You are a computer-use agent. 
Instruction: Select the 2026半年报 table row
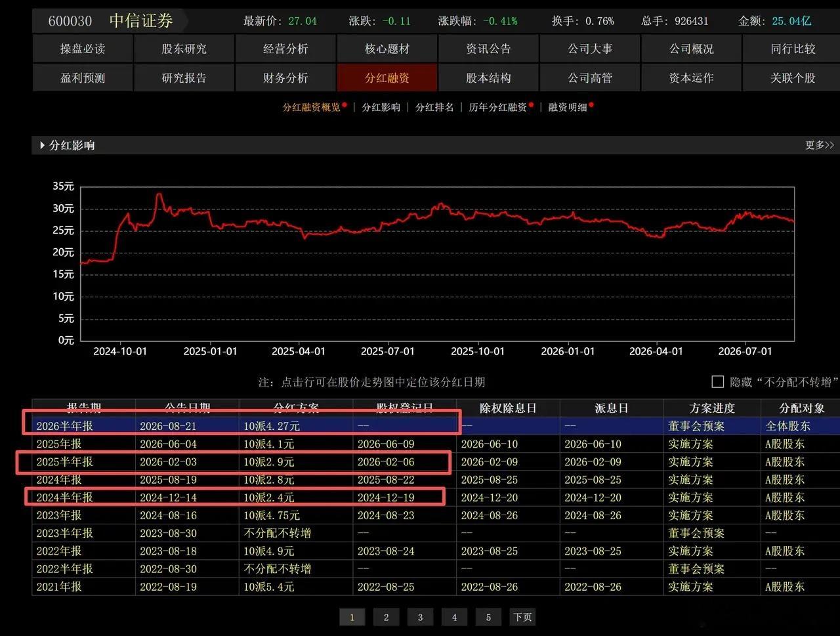tap(436, 426)
